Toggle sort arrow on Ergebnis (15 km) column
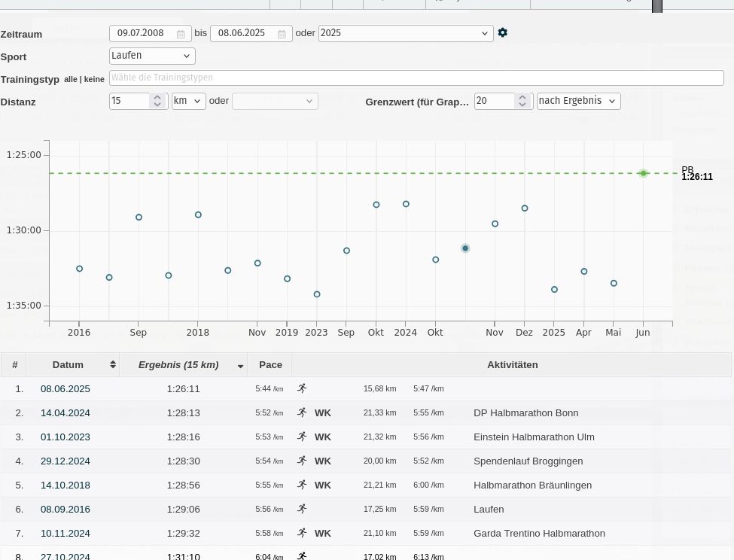This screenshot has height=560, width=734. [x=241, y=366]
